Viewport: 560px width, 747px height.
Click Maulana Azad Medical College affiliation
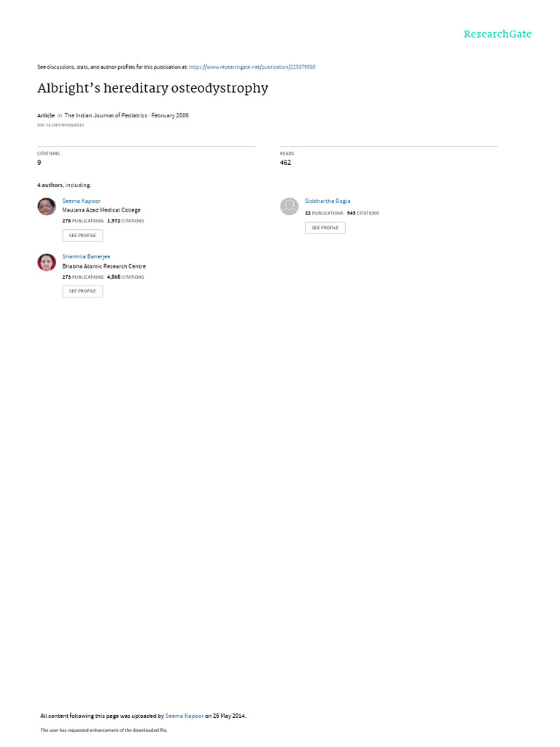[x=101, y=210]
